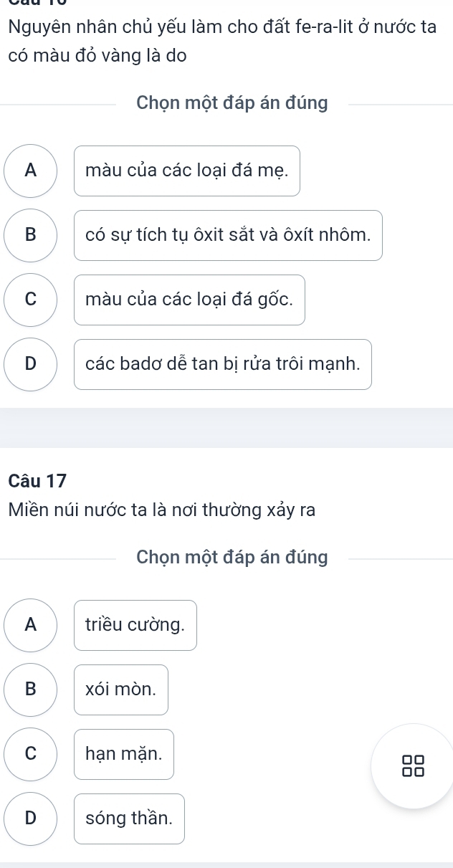Select letter A circle in Câu 17
Image resolution: width=453 pixels, height=868 pixels.
(30, 625)
